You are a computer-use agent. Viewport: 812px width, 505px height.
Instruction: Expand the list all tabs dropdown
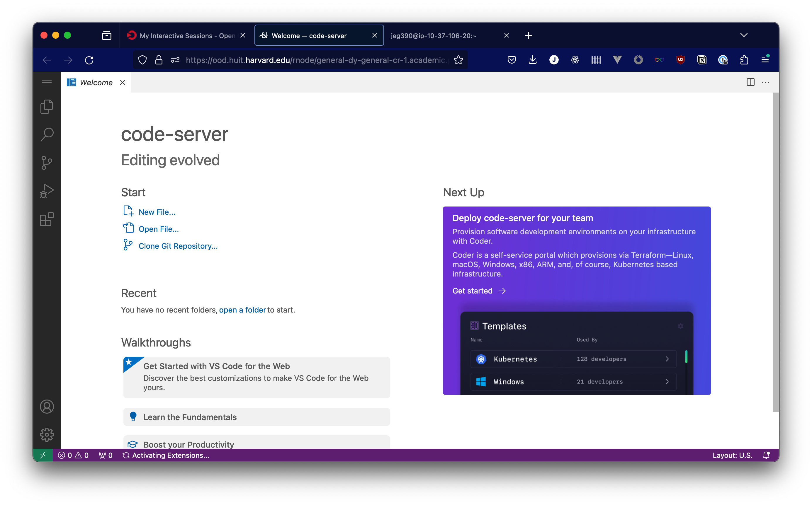click(x=743, y=35)
